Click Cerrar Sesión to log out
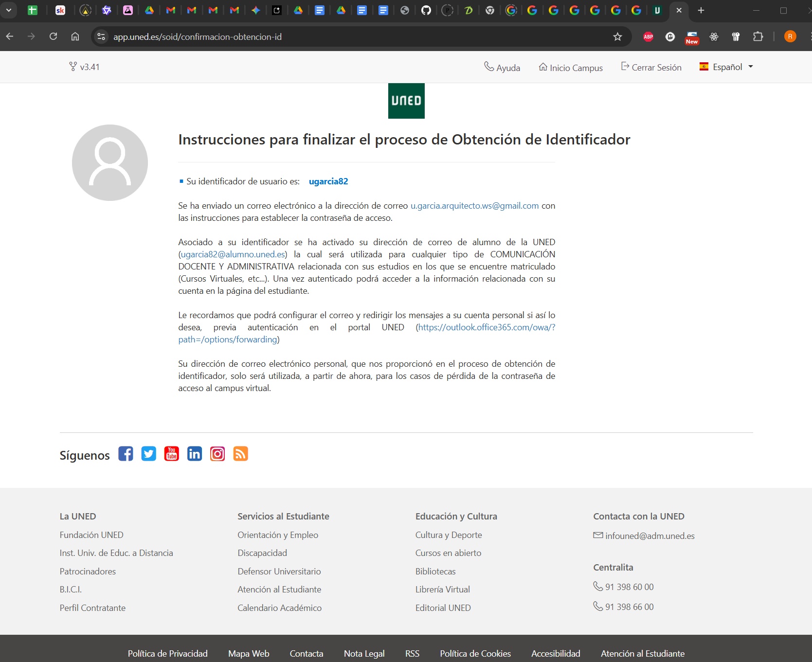 [x=651, y=68]
